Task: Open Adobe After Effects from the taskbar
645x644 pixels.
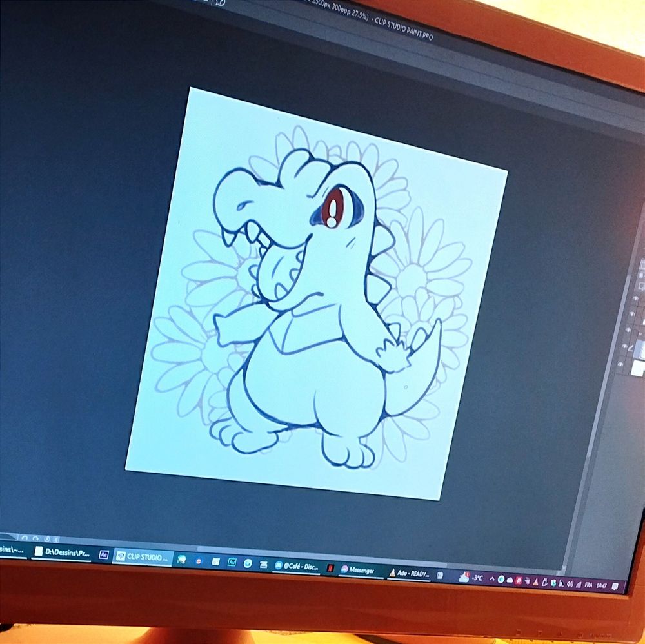Action: pyautogui.click(x=104, y=555)
